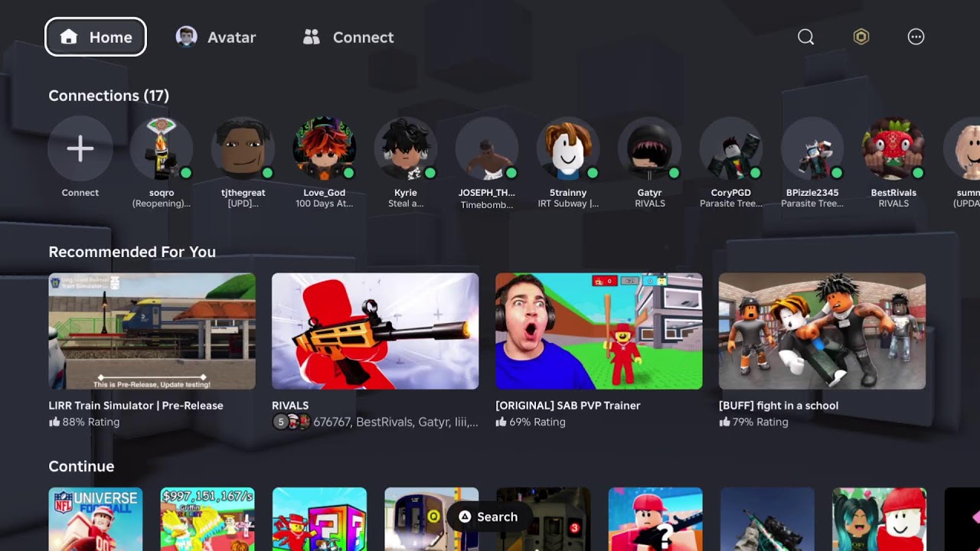Image resolution: width=980 pixels, height=551 pixels.
Task: Open the more options ellipsis icon
Action: 916,37
